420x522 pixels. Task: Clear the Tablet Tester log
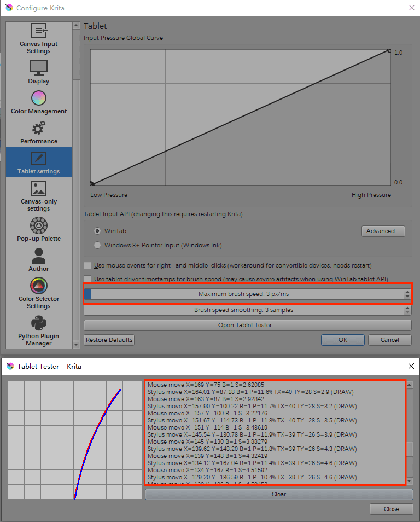[279, 495]
